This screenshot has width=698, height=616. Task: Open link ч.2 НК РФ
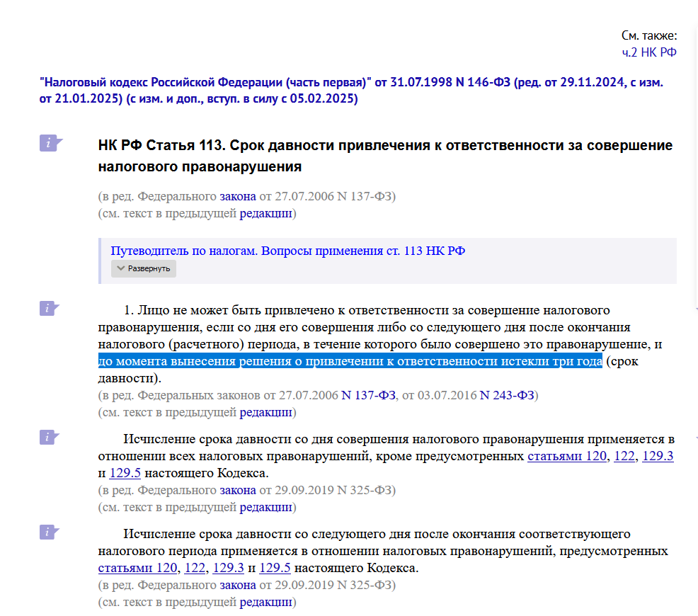[649, 52]
